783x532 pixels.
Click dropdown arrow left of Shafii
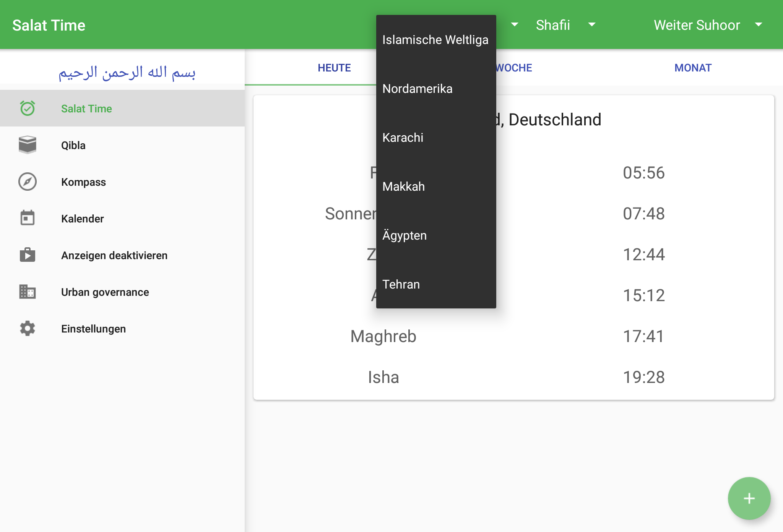[515, 25]
